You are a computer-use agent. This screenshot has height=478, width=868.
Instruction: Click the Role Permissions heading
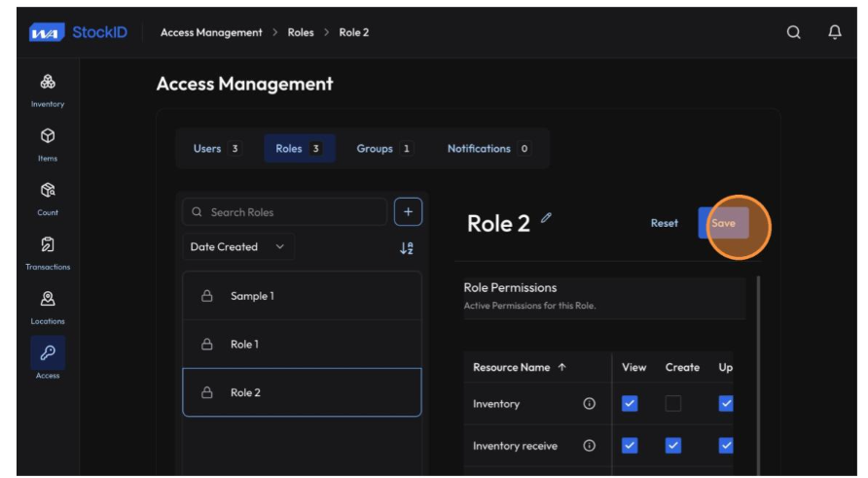(510, 287)
